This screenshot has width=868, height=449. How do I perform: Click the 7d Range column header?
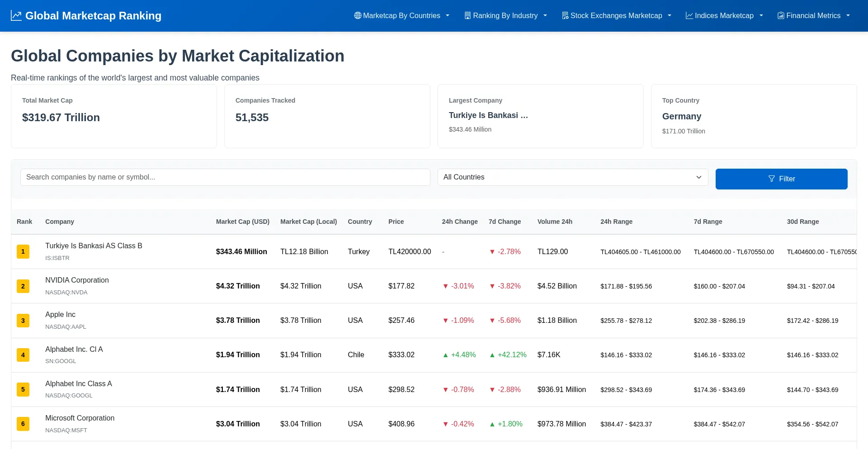708,222
